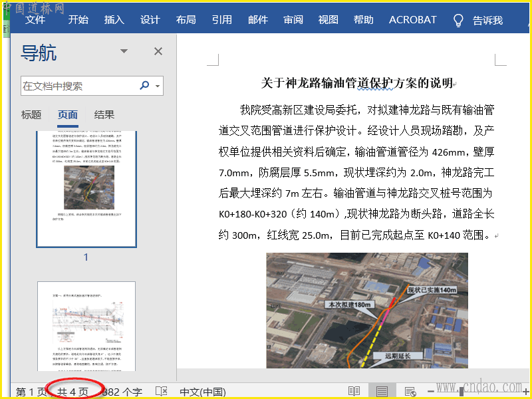Click the satellite map image in document
532x399 pixels.
point(367,311)
